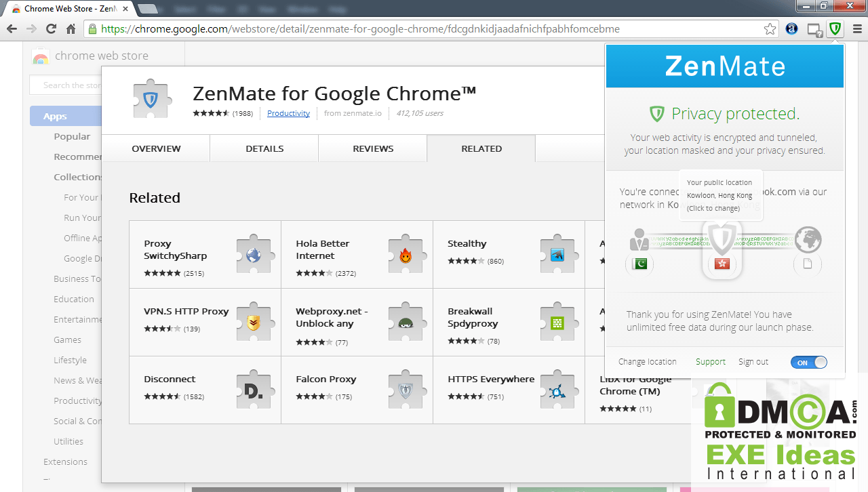This screenshot has width=868, height=492.
Task: Select Popular in the sidebar
Action: point(72,136)
